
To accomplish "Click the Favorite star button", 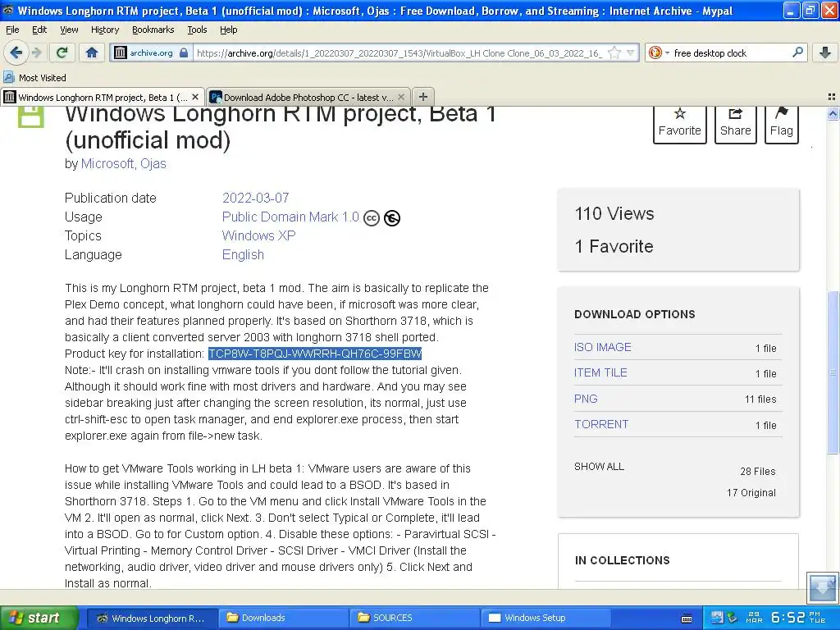I will [x=679, y=123].
